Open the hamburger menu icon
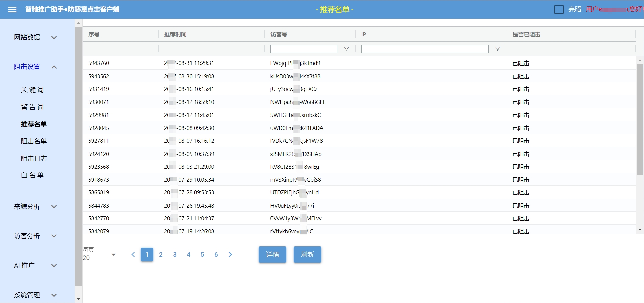The image size is (644, 303). tap(12, 9)
